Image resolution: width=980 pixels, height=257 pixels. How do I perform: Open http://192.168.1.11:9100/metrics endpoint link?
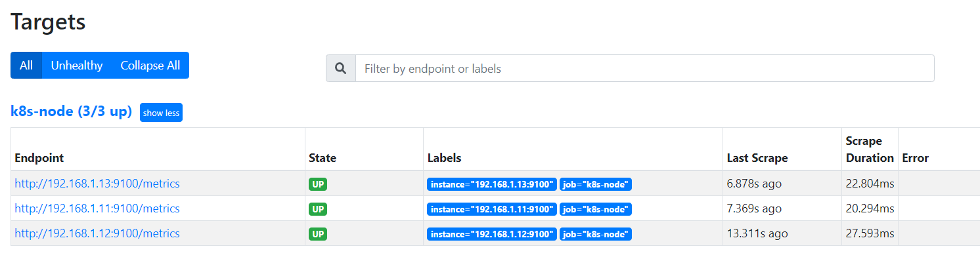pyautogui.click(x=97, y=208)
